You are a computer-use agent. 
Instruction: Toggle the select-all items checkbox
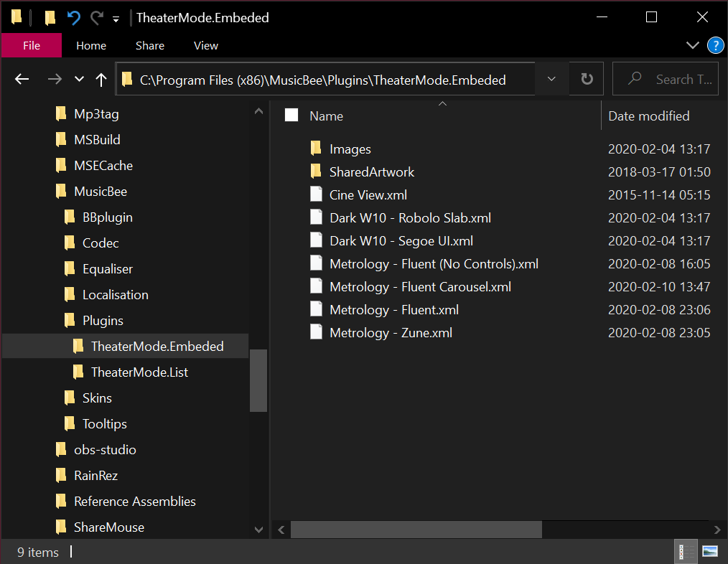pyautogui.click(x=291, y=116)
